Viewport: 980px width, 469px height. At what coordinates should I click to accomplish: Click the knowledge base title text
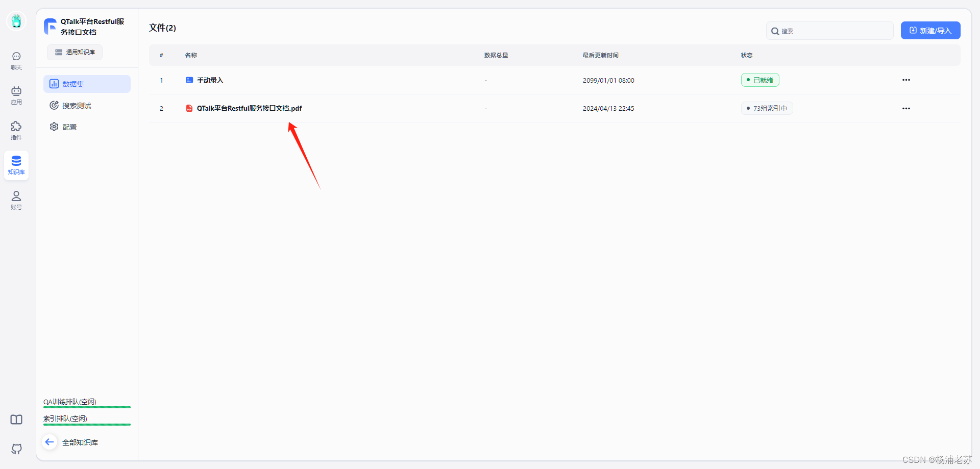coord(92,27)
